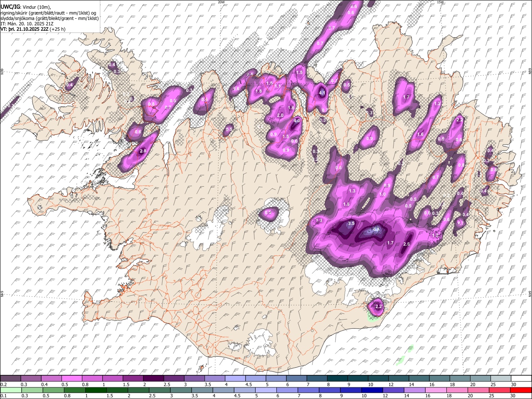Click the '2.0' precipitation value on the map
Screen dimensions: 532x399
tap(280, 115)
